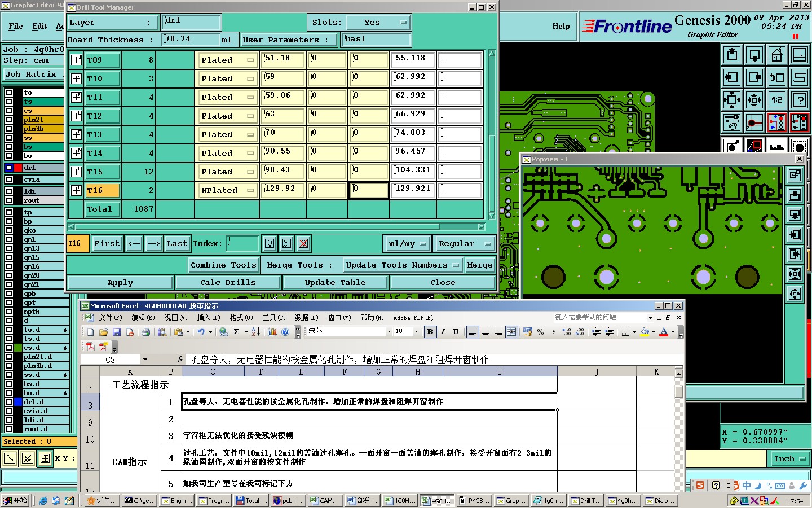812x508 pixels.
Task: Toggle the checkbox for layer gko
Action: pyautogui.click(x=9, y=230)
